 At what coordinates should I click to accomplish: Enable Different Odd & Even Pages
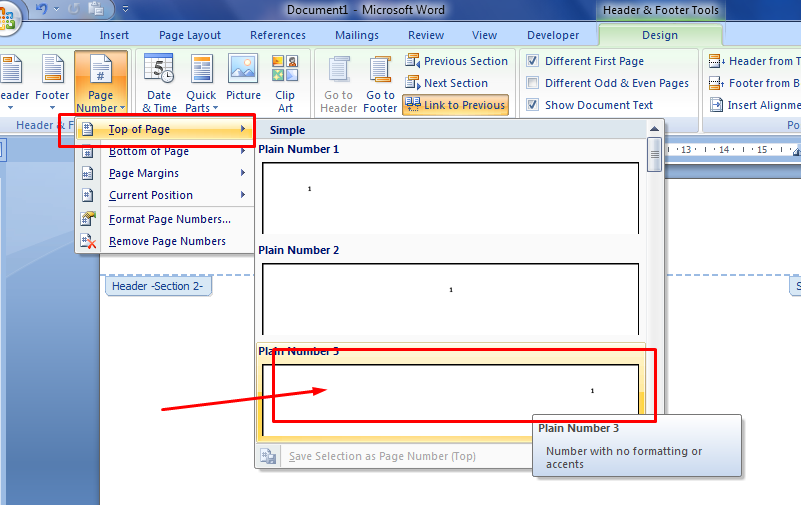click(532, 83)
